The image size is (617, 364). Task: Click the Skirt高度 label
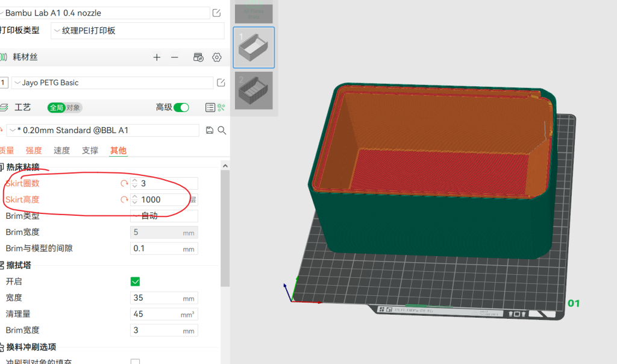22,200
